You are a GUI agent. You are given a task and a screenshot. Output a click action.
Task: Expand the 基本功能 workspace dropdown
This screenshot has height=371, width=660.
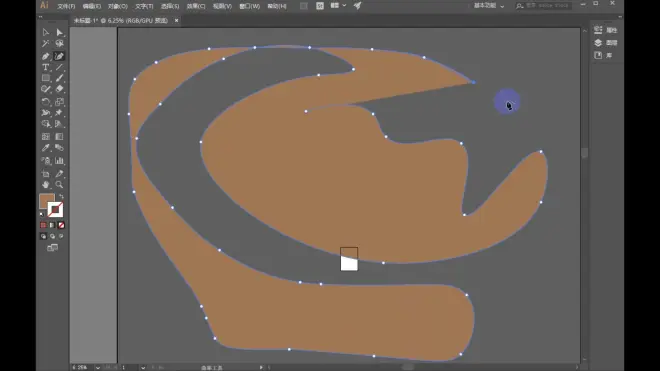[x=489, y=5]
